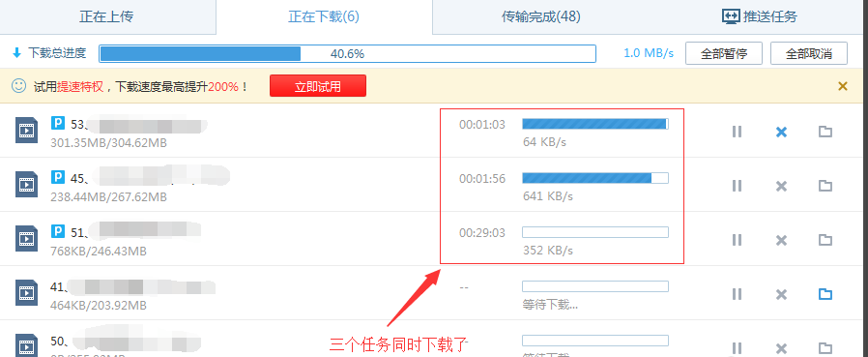Screen dimensions: 868x357
Task: Pause the download of file 51
Action: point(737,240)
